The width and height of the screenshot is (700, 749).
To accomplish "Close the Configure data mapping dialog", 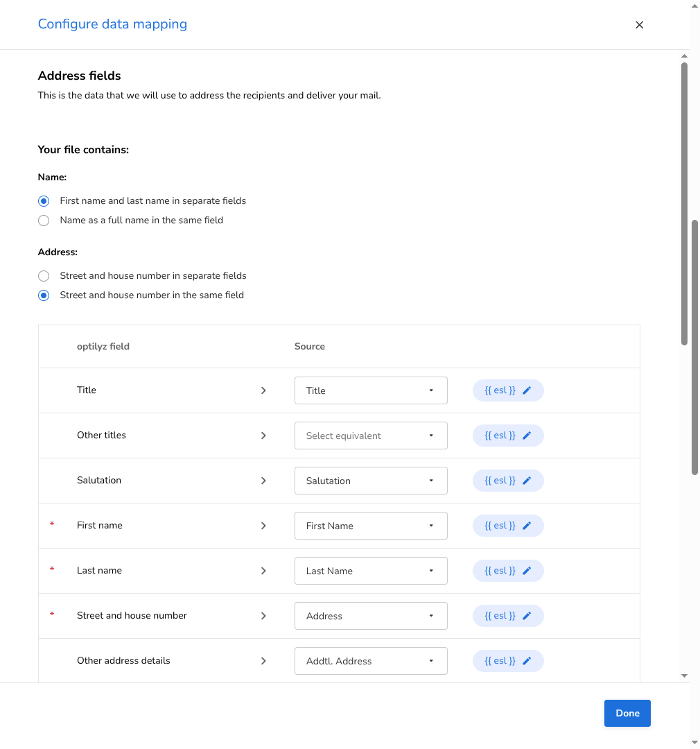I will (640, 25).
